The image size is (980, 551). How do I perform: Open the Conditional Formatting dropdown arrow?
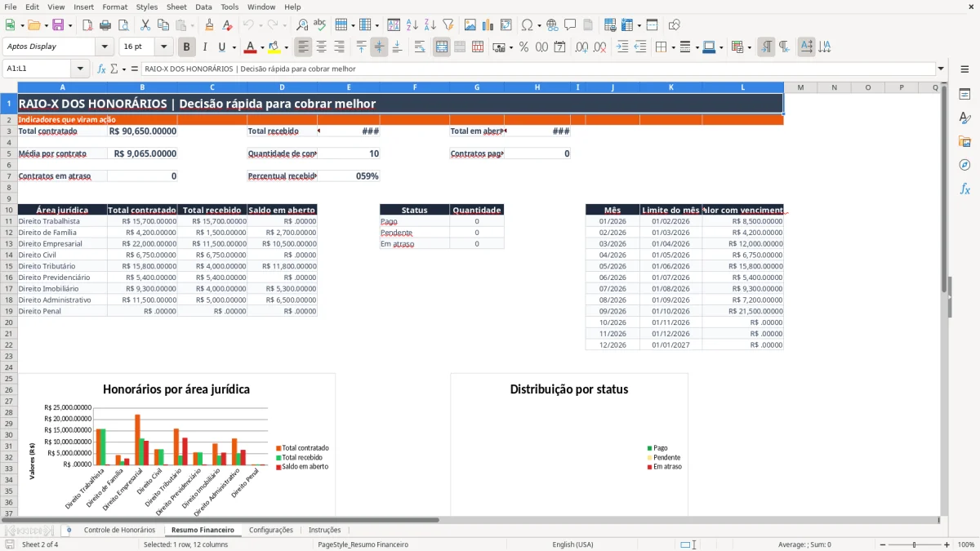749,47
